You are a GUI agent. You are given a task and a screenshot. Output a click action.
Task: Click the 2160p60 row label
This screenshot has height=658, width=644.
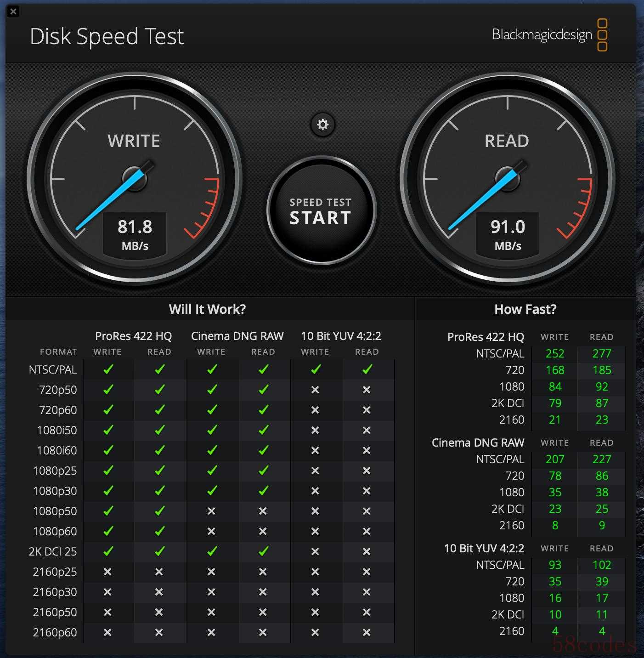55,632
